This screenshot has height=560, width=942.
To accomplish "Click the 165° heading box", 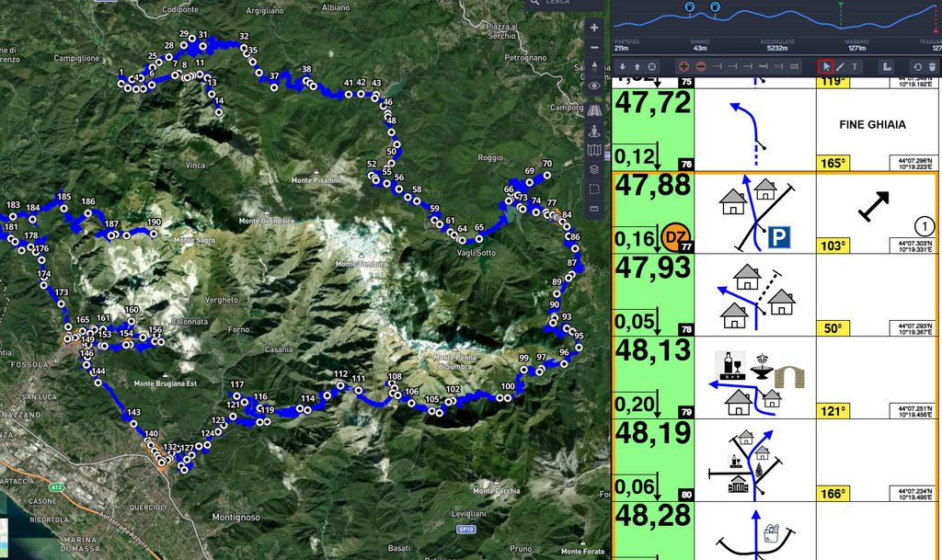I will tap(833, 164).
